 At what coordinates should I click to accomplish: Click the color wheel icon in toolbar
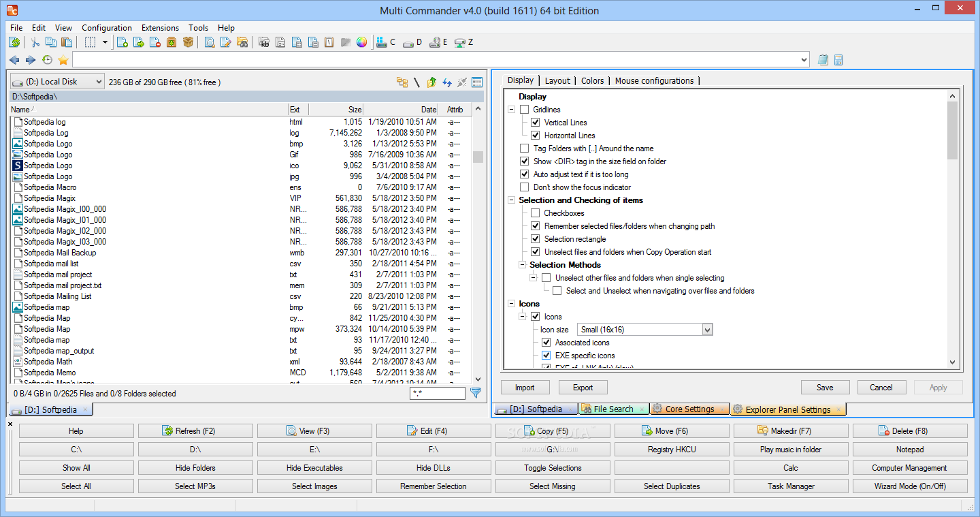coord(361,42)
